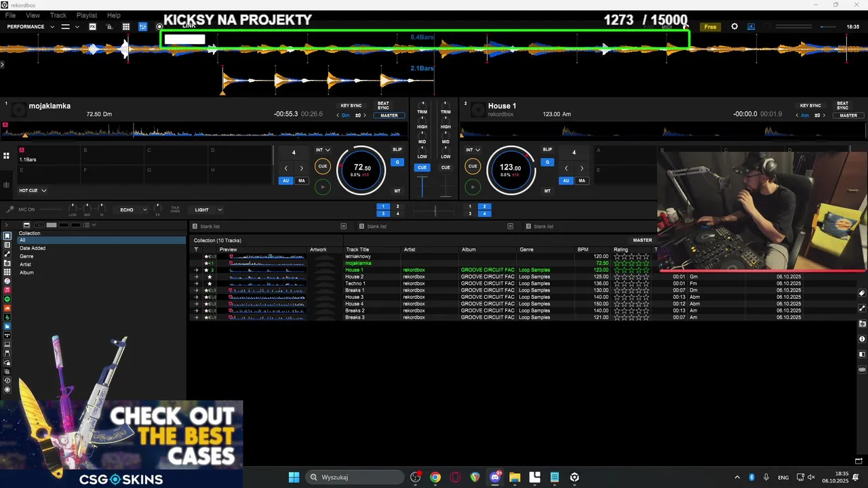Open the Spotify icon in the sidebar
The height and width of the screenshot is (488, 868).
7,299
